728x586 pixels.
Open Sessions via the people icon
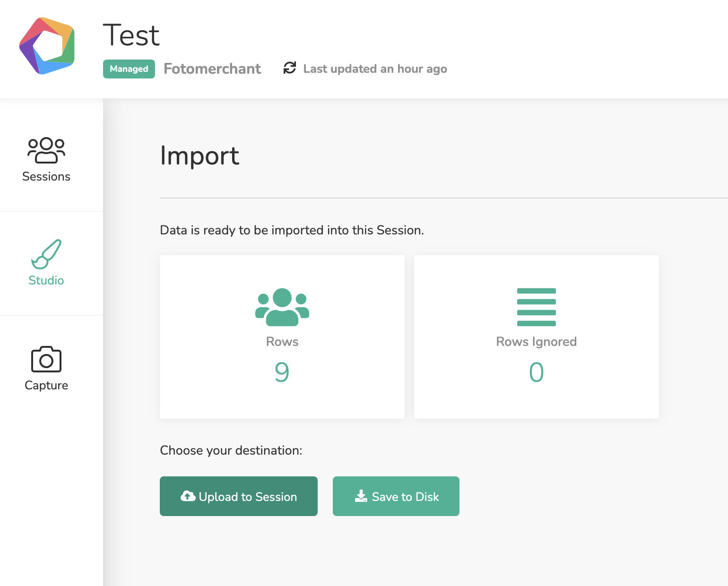46,150
